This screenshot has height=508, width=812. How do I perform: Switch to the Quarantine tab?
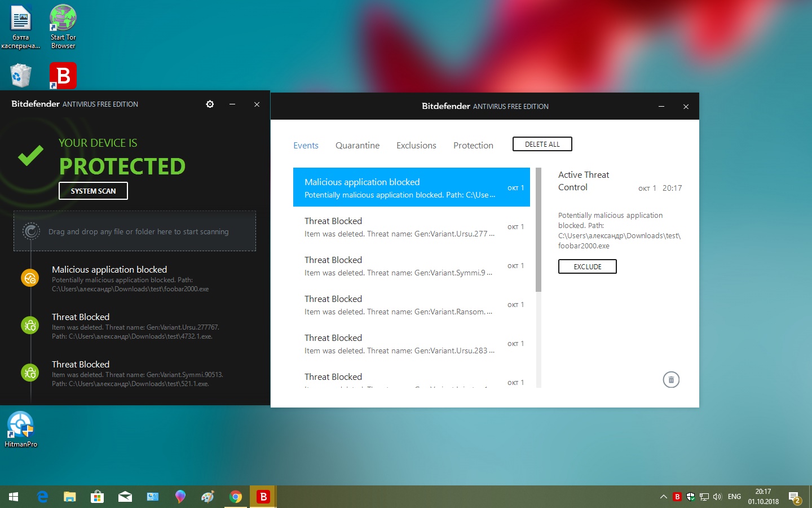point(357,146)
